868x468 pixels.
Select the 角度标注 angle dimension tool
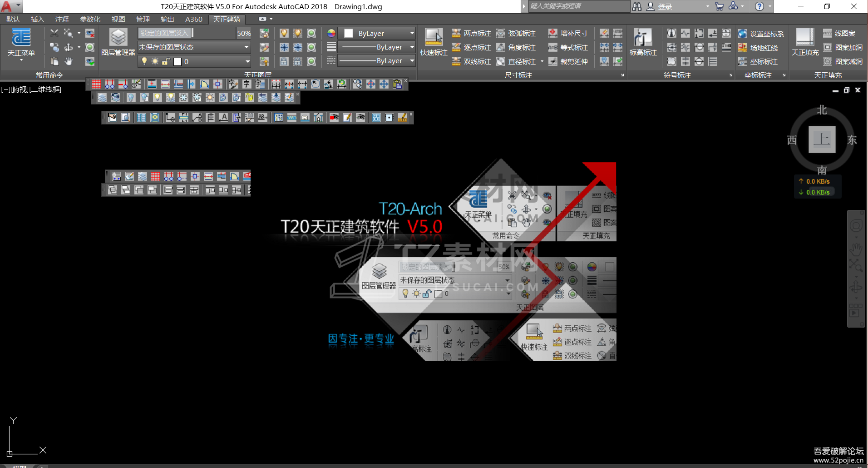[x=516, y=48]
